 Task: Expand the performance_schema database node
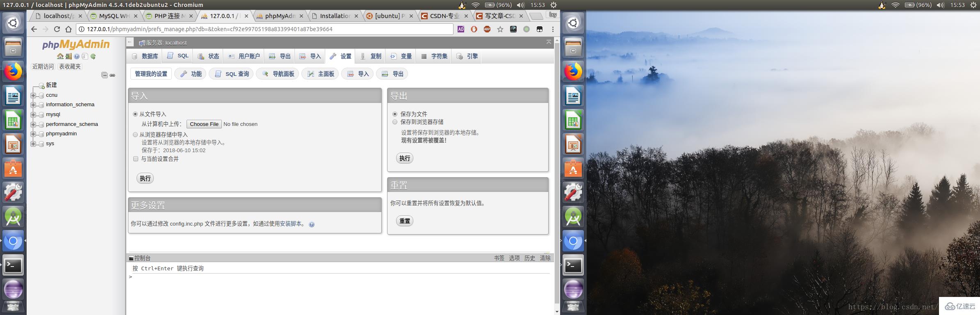click(x=33, y=124)
